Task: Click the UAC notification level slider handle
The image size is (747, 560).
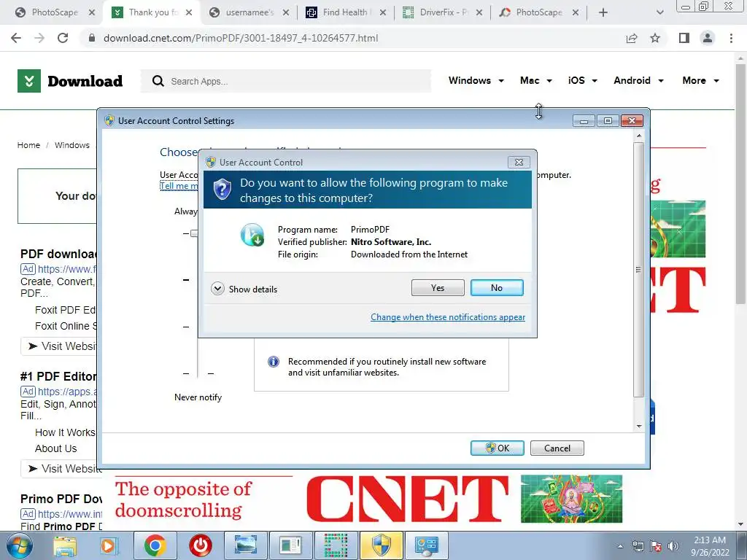Action: 194,233
